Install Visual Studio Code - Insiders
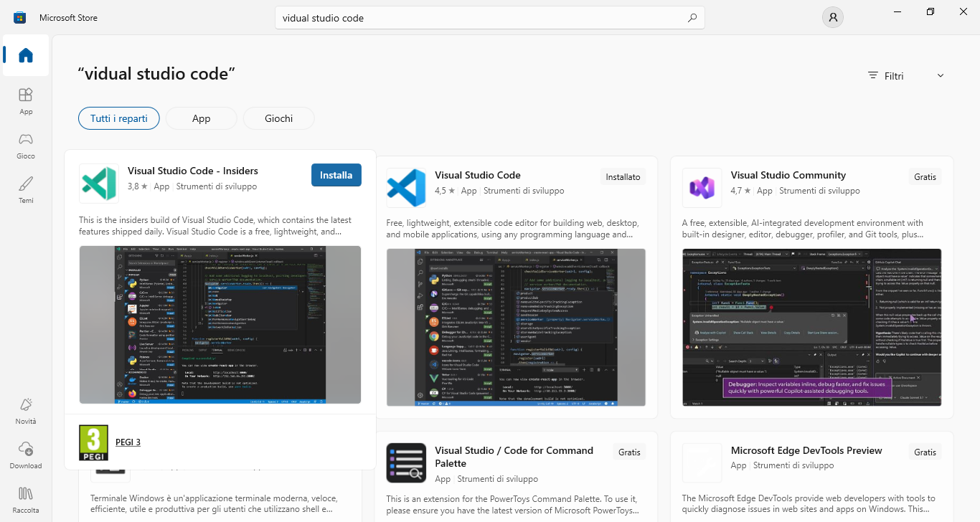Image resolution: width=980 pixels, height=522 pixels. (336, 175)
